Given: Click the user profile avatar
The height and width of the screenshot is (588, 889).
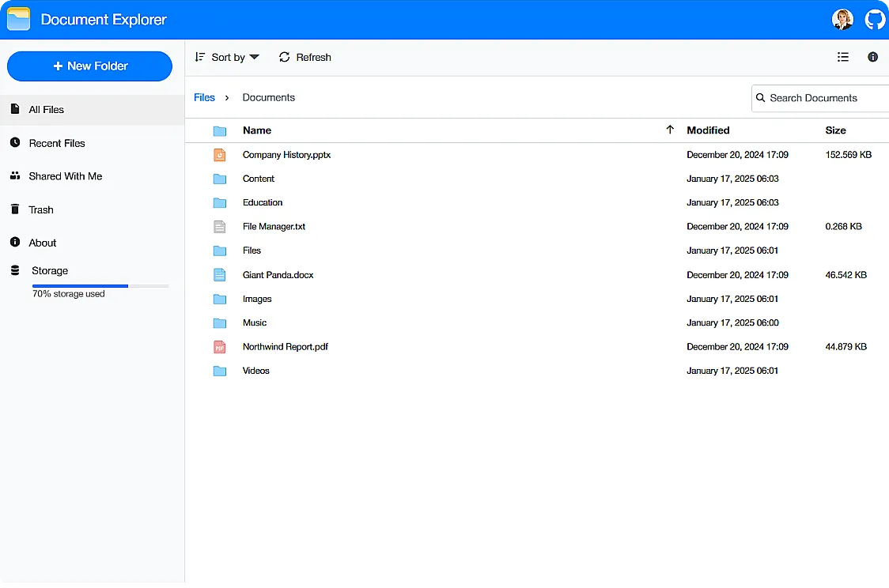Looking at the screenshot, I should 842,19.
